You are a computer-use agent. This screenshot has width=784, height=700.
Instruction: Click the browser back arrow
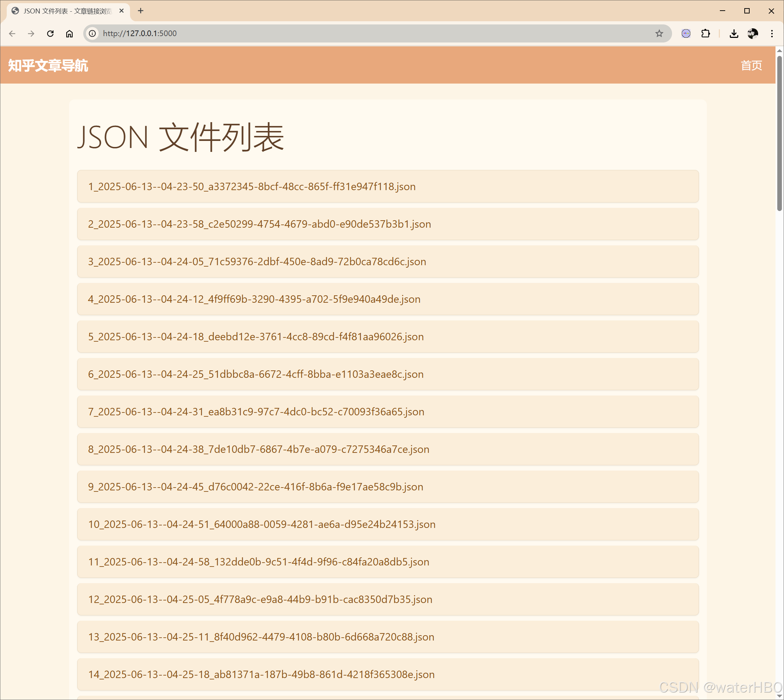click(12, 34)
